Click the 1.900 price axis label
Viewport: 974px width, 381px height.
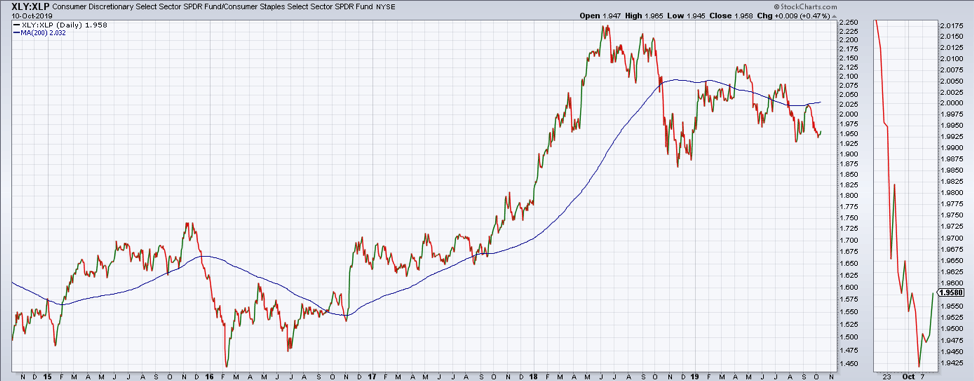coord(848,154)
